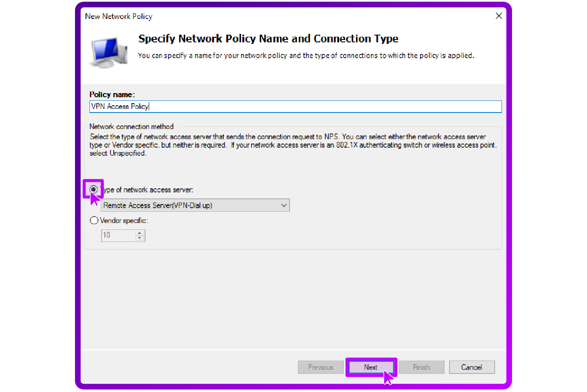Click the vendor specific number field showing 10
This screenshot has width=587, height=392.
pos(117,235)
